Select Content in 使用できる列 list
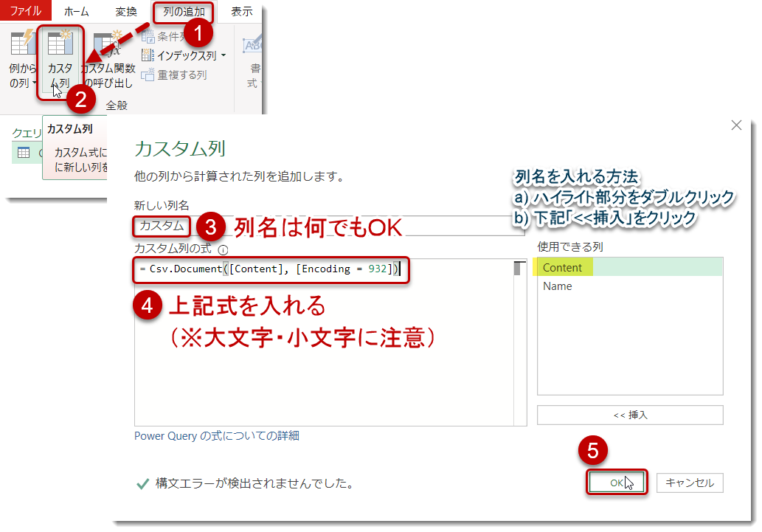 pos(630,267)
